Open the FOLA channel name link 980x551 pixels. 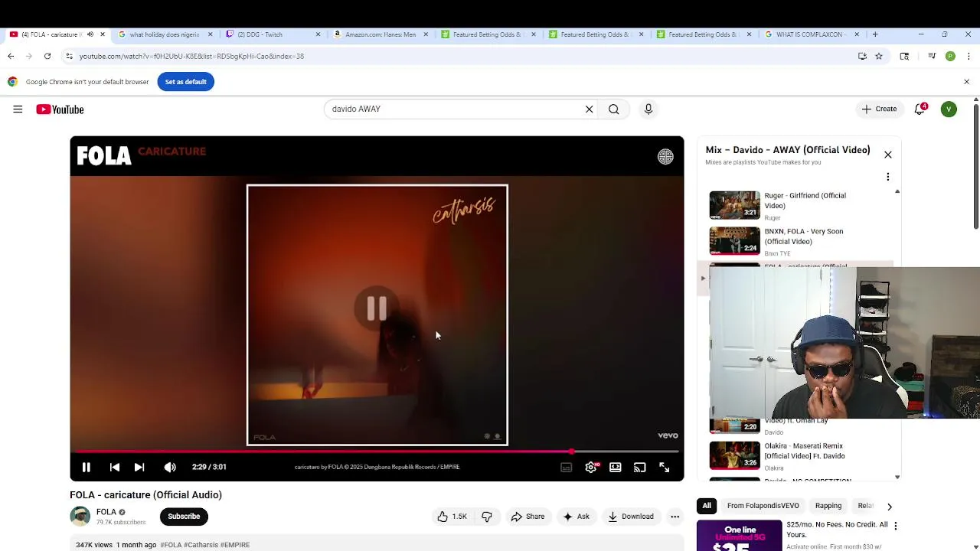point(106,512)
